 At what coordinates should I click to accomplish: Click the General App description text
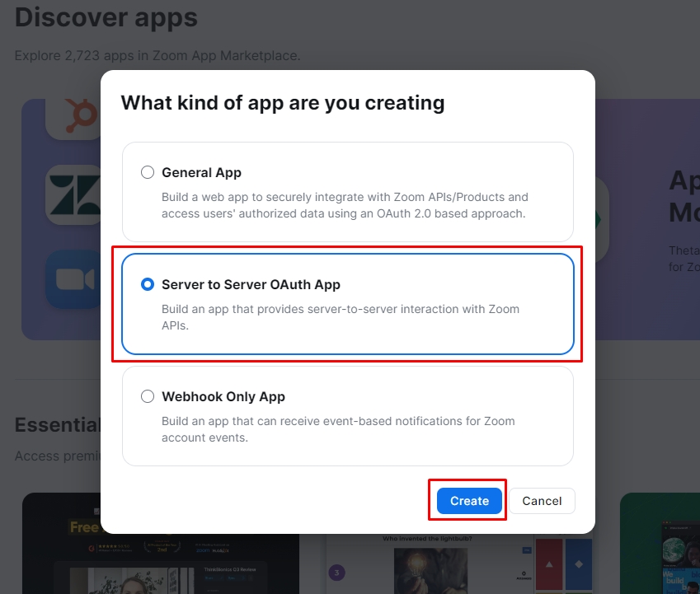(x=345, y=205)
